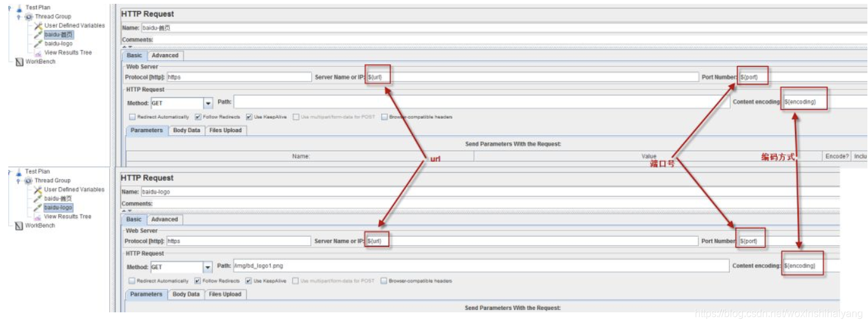
Task: Click View Results Tree icon in upper tree
Action: pos(38,53)
